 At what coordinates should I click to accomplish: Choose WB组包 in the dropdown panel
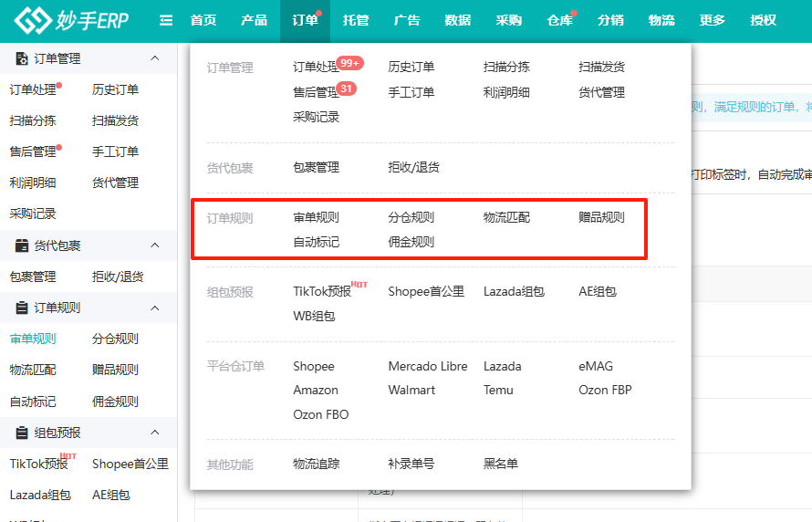[315, 316]
